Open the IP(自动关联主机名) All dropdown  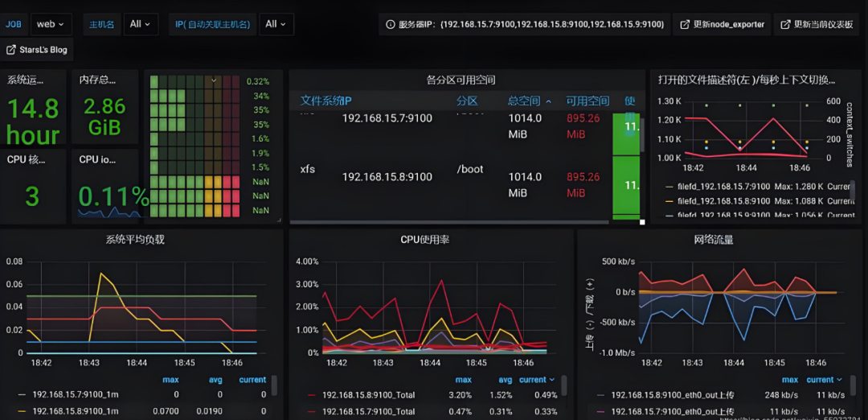[276, 24]
